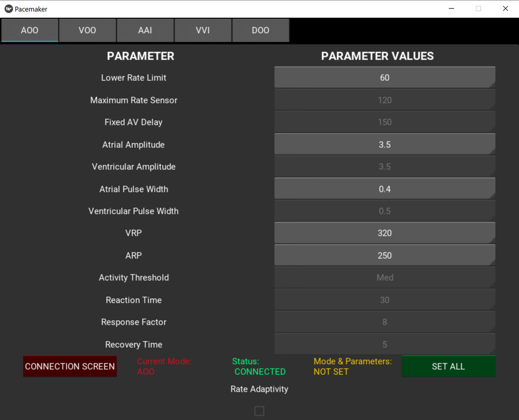This screenshot has width=519, height=420.
Task: Click the Lower Rate Limit label
Action: point(134,78)
